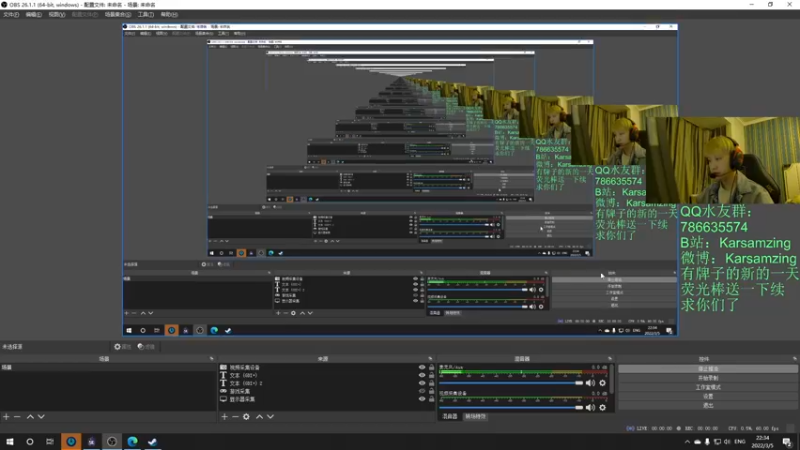Click the gamepad icon of the 游戏采集 source
This screenshot has height=450, width=800.
223,391
